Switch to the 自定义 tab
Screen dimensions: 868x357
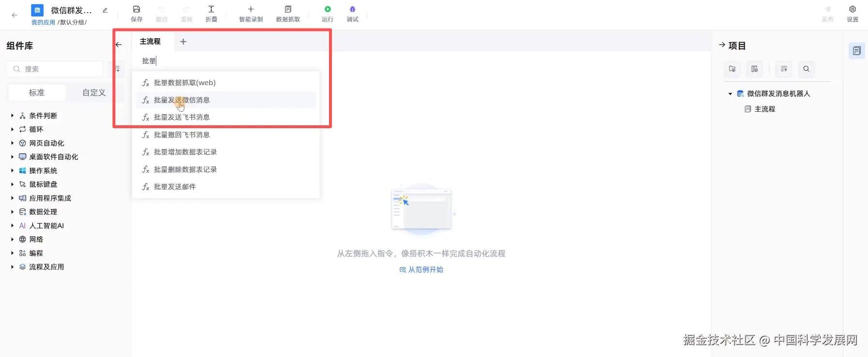tap(94, 92)
